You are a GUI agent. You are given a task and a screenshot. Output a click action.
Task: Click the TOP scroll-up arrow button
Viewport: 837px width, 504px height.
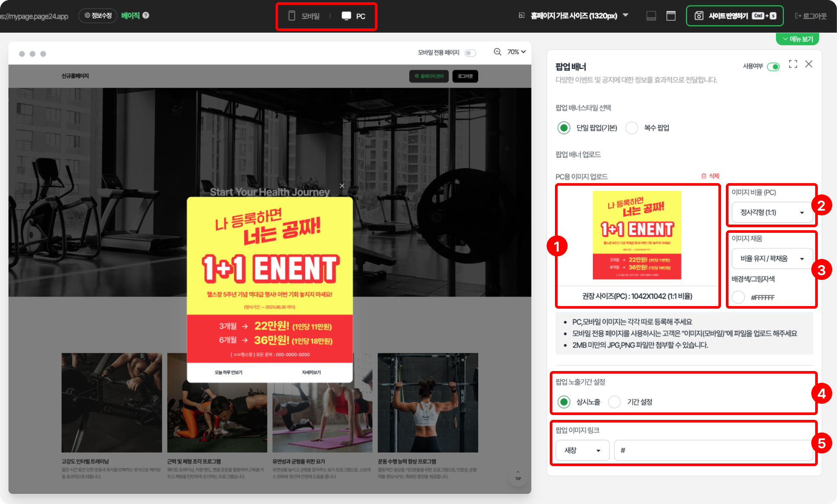[518, 475]
